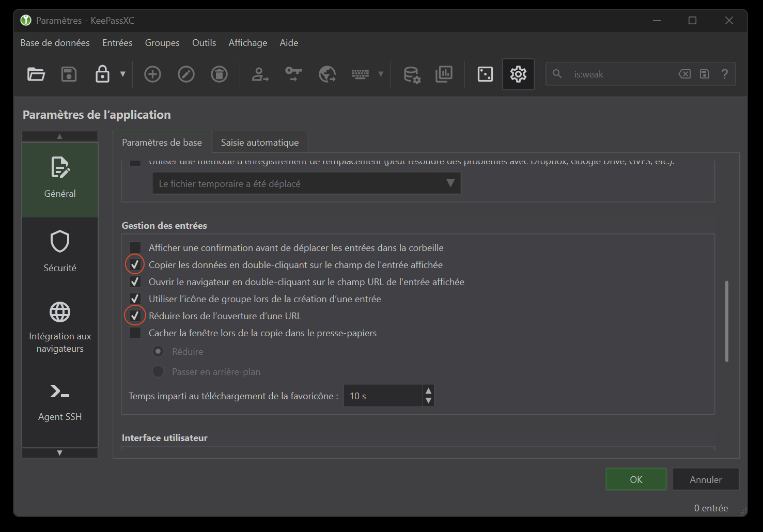The height and width of the screenshot is (532, 763).
Task: Open the 'Le fichier temporaire a été déplacé' dropdown
Action: [306, 183]
